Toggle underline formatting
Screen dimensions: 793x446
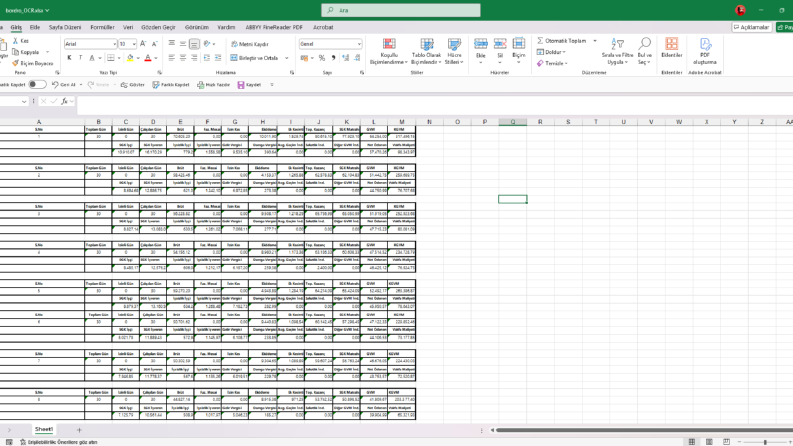click(92, 58)
